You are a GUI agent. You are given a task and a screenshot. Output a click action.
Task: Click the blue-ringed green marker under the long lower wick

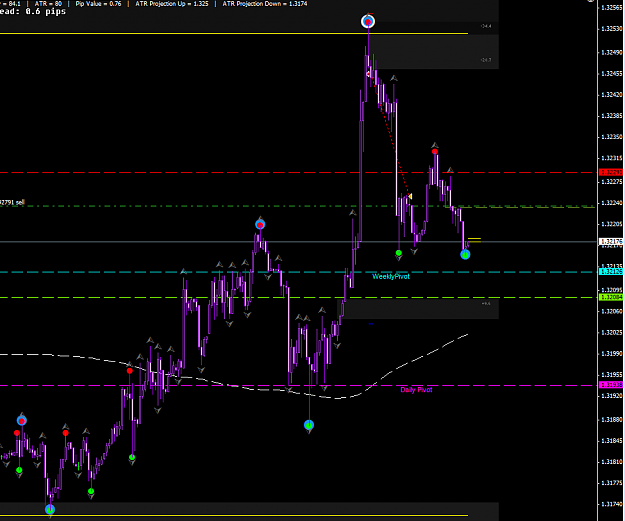pyautogui.click(x=309, y=425)
